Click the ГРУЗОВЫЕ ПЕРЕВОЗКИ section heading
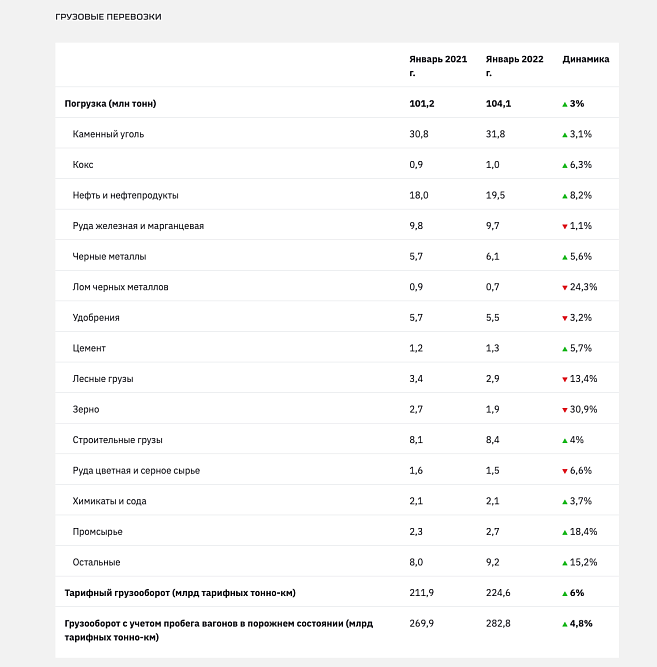This screenshot has width=657, height=667. tap(109, 17)
